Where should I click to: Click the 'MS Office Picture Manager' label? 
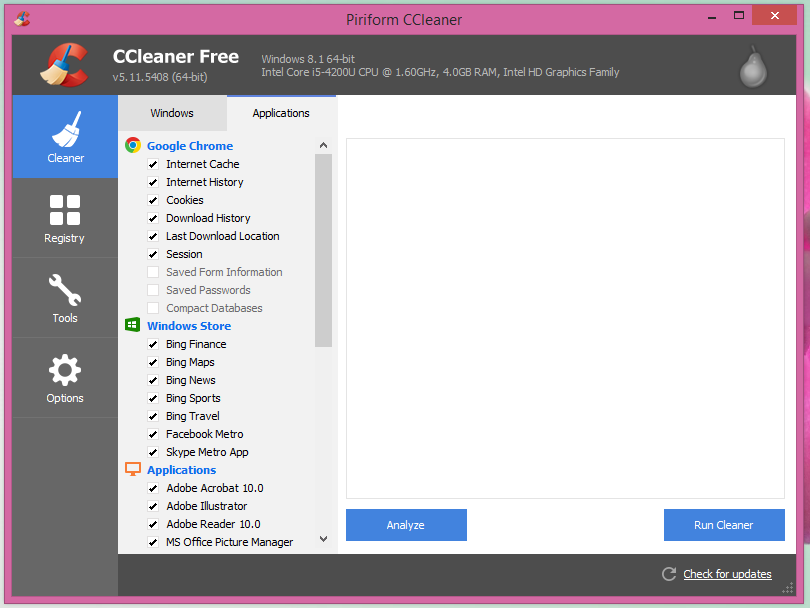point(229,542)
